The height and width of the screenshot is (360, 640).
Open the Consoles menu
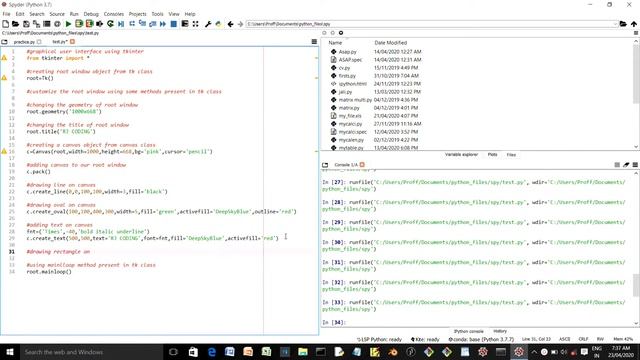click(x=114, y=14)
